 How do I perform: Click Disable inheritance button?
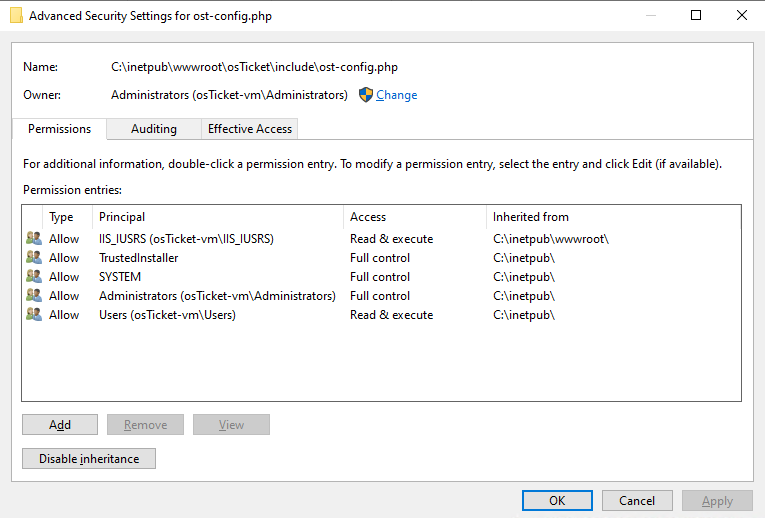pyautogui.click(x=89, y=459)
